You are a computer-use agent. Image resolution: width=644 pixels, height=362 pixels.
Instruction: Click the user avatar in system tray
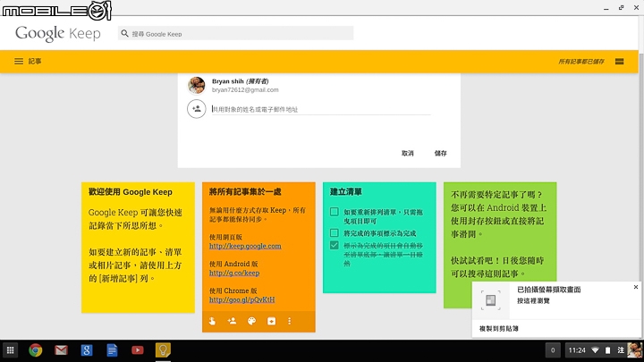(x=634, y=350)
